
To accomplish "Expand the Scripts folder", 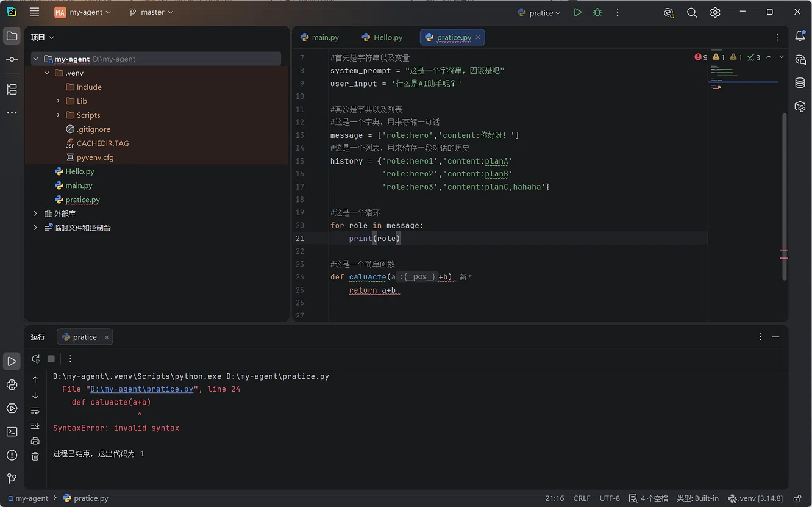I will coord(58,115).
